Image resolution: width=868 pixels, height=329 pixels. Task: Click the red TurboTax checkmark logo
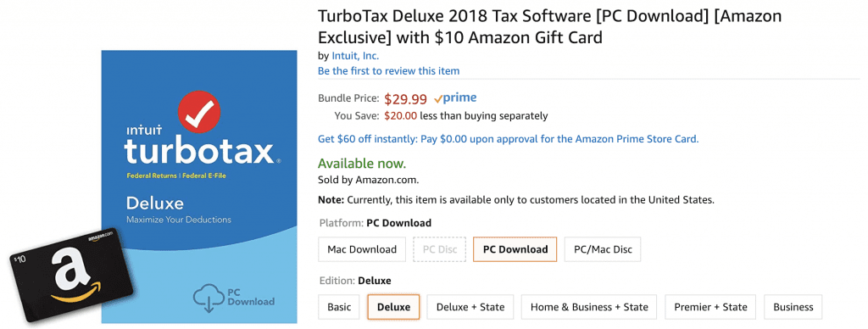pos(199,113)
